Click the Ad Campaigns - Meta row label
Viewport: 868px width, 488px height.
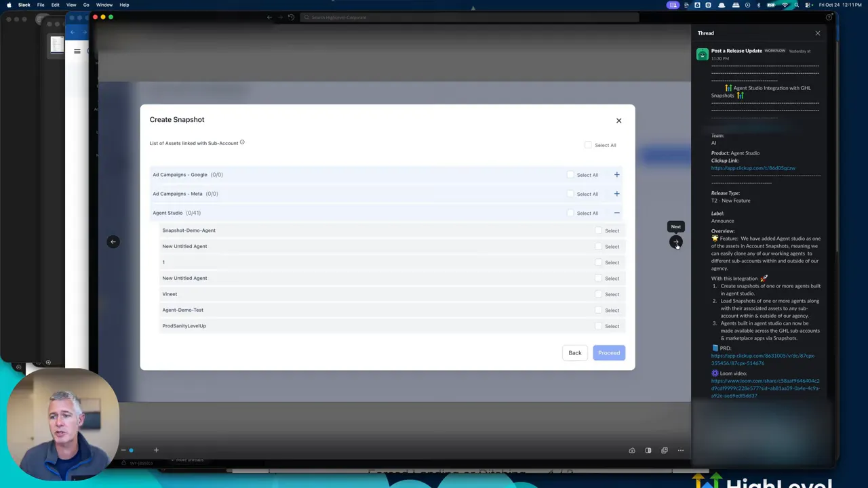178,194
